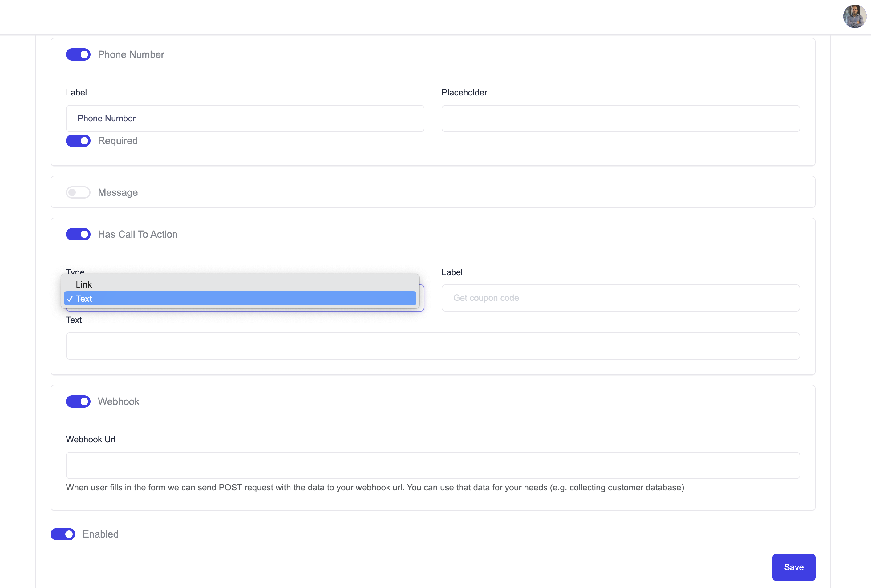Click inside the Phone Number label field
The width and height of the screenshot is (871, 588).
click(245, 118)
